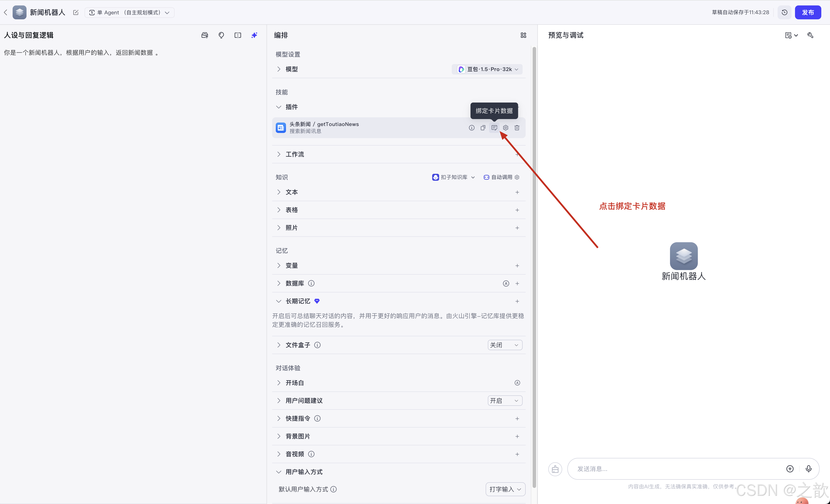This screenshot has height=504, width=830.
Task: Click auto-generate icon next to 数据库
Action: coord(506,283)
